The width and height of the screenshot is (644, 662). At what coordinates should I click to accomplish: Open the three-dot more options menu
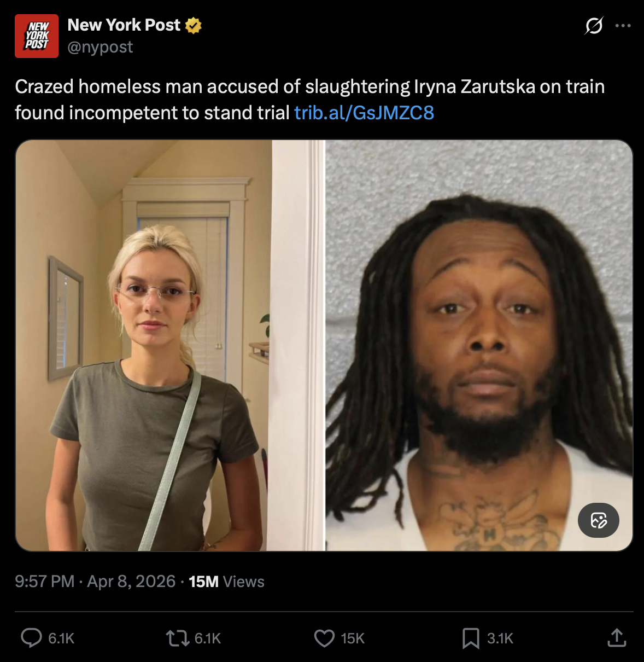coord(623,25)
